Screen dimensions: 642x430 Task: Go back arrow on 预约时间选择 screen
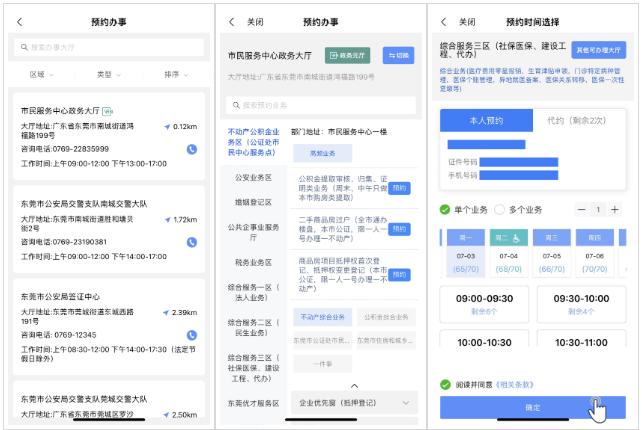pyautogui.click(x=444, y=22)
